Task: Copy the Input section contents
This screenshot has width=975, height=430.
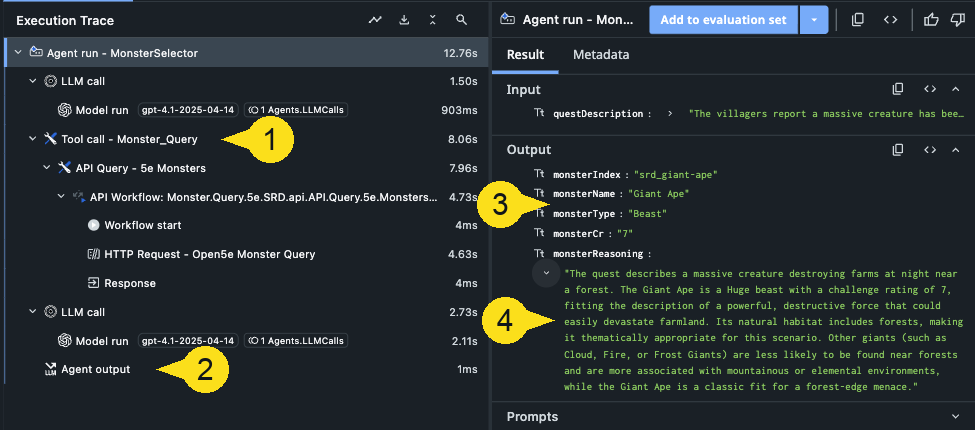Action: 897,89
